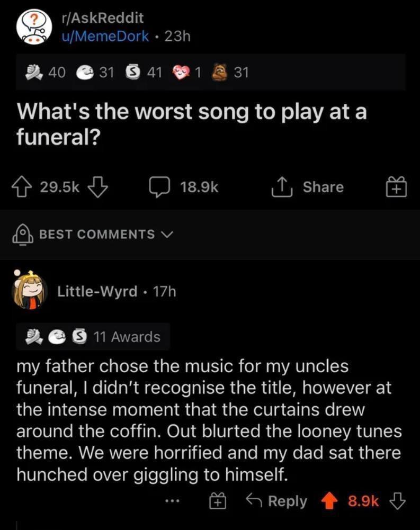Open the post's comments bubble icon
420x530 pixels.
tap(158, 187)
